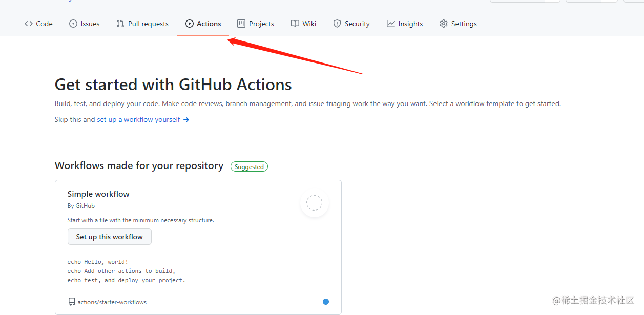Open repository Settings tab
Image resolution: width=644 pixels, height=315 pixels.
pyautogui.click(x=458, y=24)
